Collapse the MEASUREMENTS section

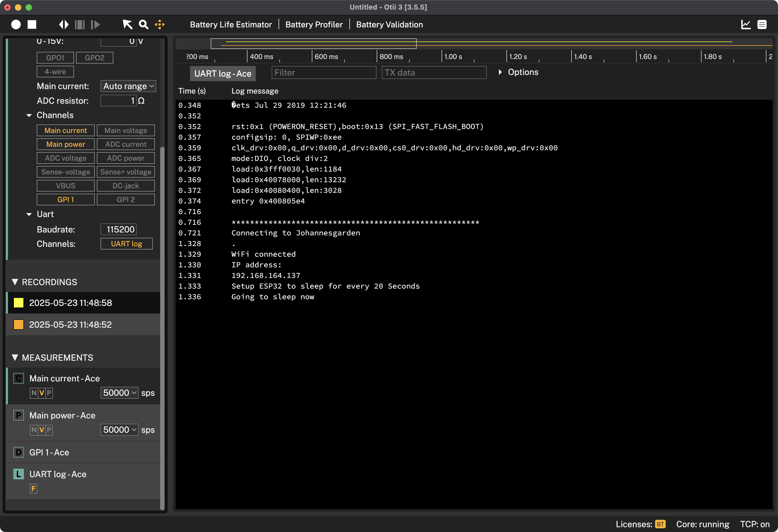[x=15, y=358]
